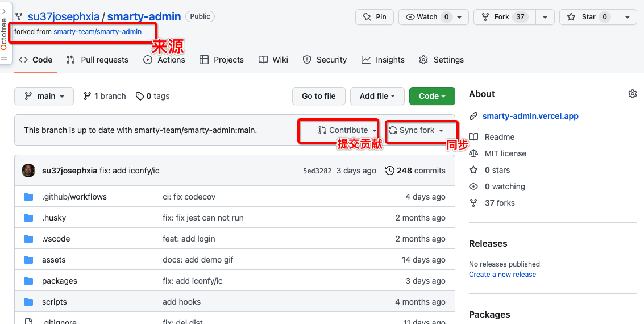Open the main branch selector dropdown
644x324 pixels.
(44, 96)
